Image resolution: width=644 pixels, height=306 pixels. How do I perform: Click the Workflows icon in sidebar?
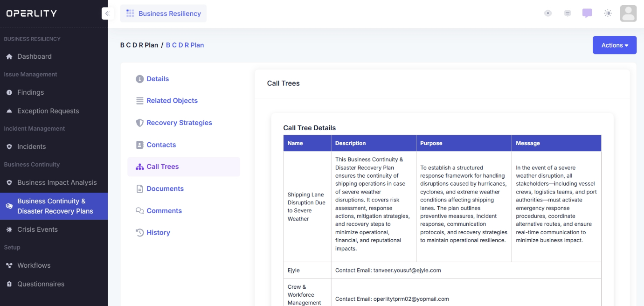click(x=9, y=265)
